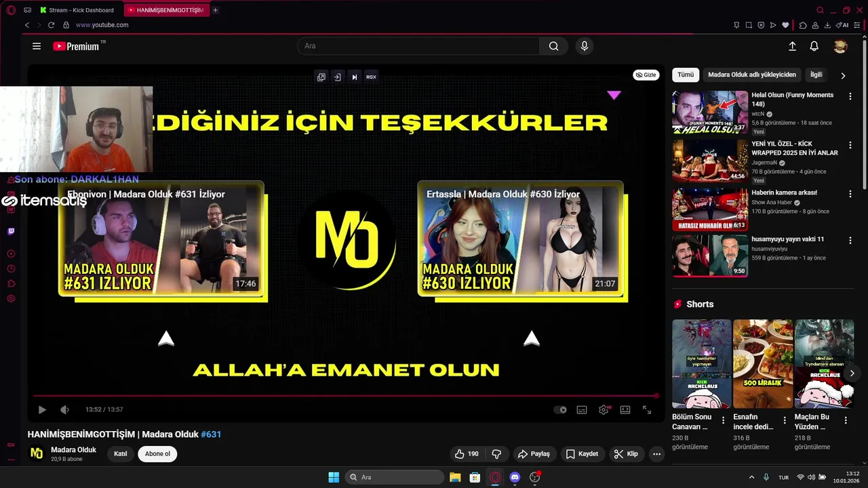Select the Tümü filter chip
Screen dimensions: 868x488
(686, 75)
